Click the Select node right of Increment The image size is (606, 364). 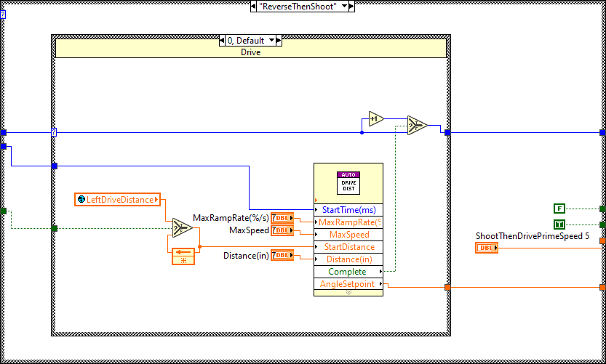coord(417,125)
